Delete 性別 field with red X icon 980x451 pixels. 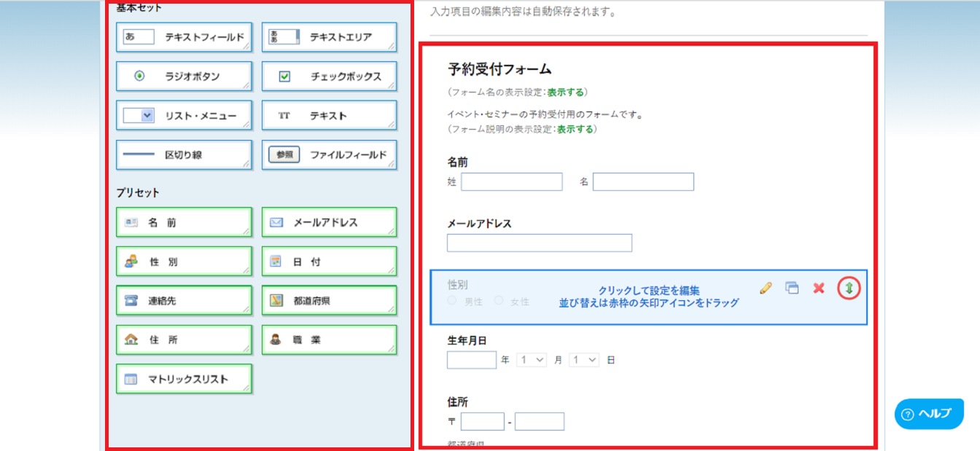(818, 288)
